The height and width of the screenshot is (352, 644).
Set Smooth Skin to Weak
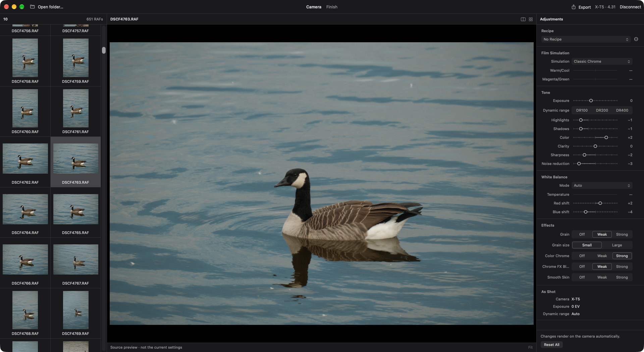[x=602, y=277]
